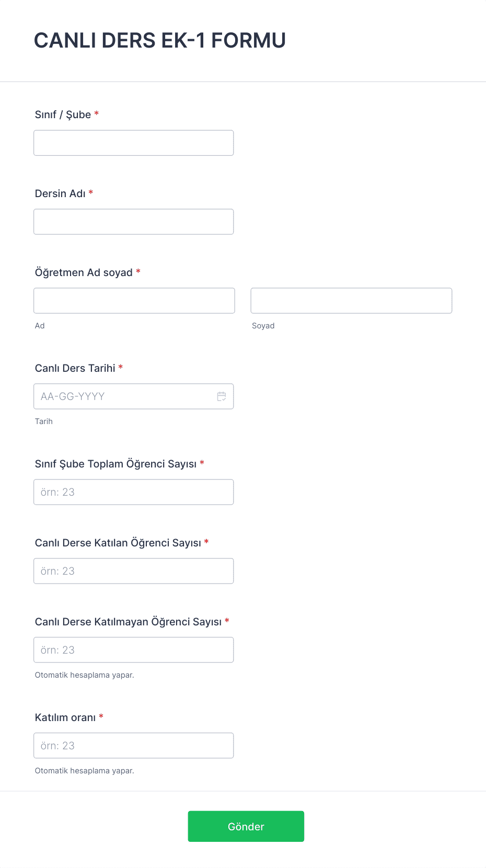The height and width of the screenshot is (868, 486).
Task: Select the Katılmayan Öğrenci Sayısı input box
Action: [x=134, y=650]
